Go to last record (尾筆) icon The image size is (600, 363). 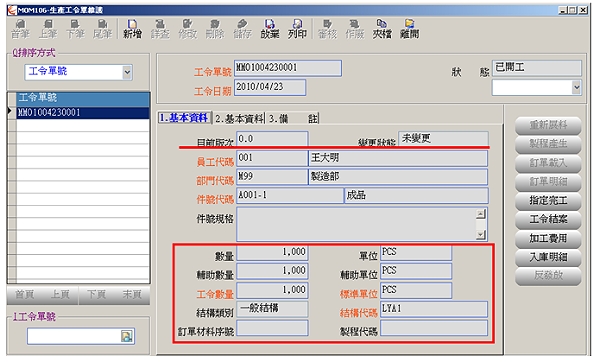coord(102,29)
